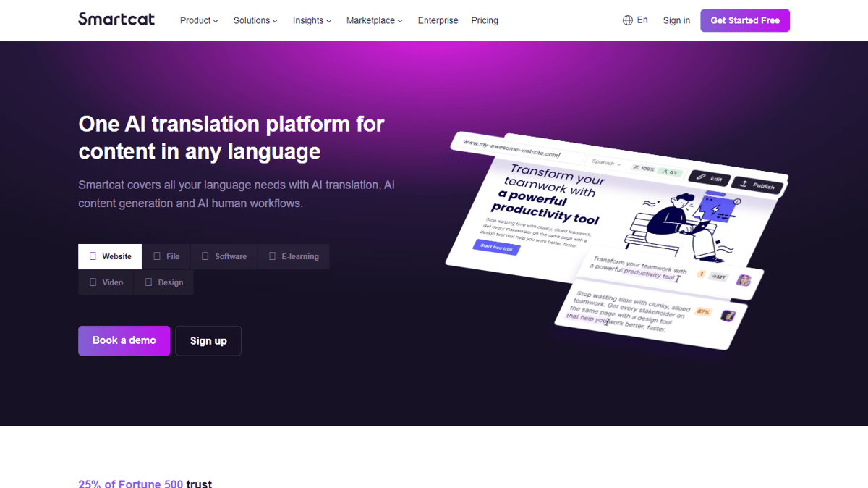The width and height of the screenshot is (868, 488).
Task: Click the globe language icon
Action: pyautogui.click(x=628, y=20)
